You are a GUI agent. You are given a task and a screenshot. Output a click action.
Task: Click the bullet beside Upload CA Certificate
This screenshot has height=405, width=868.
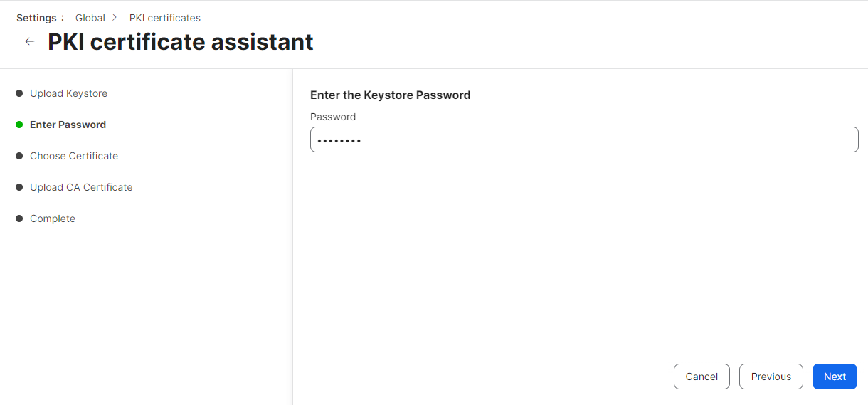pos(19,187)
